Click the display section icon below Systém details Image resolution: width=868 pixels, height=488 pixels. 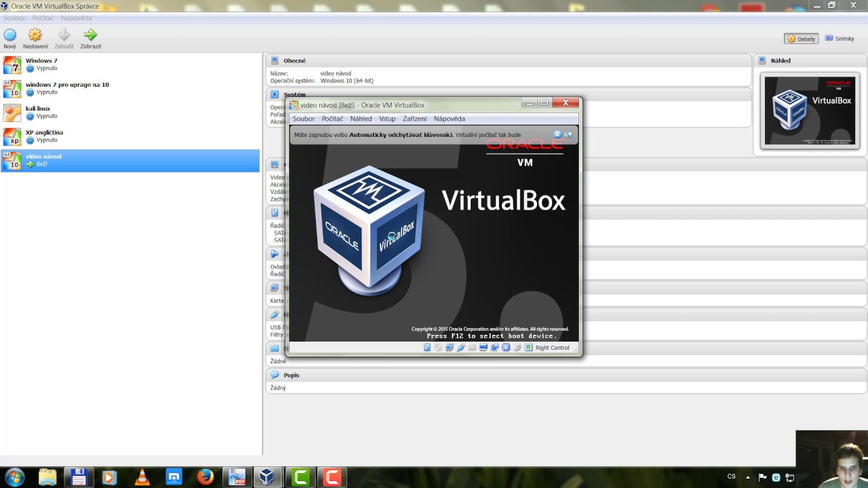pyautogui.click(x=275, y=164)
